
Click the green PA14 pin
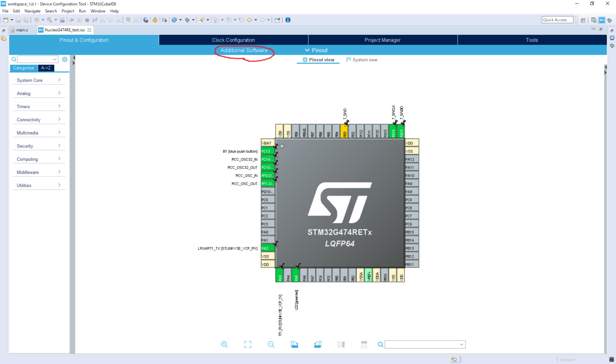tap(393, 131)
